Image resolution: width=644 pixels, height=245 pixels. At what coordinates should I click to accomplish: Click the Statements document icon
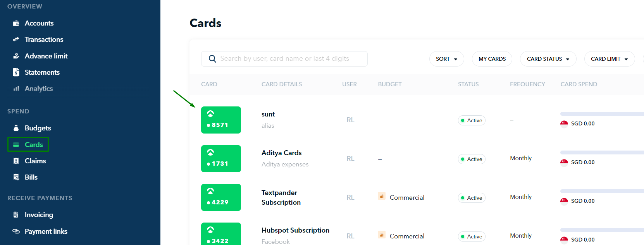tap(16, 72)
